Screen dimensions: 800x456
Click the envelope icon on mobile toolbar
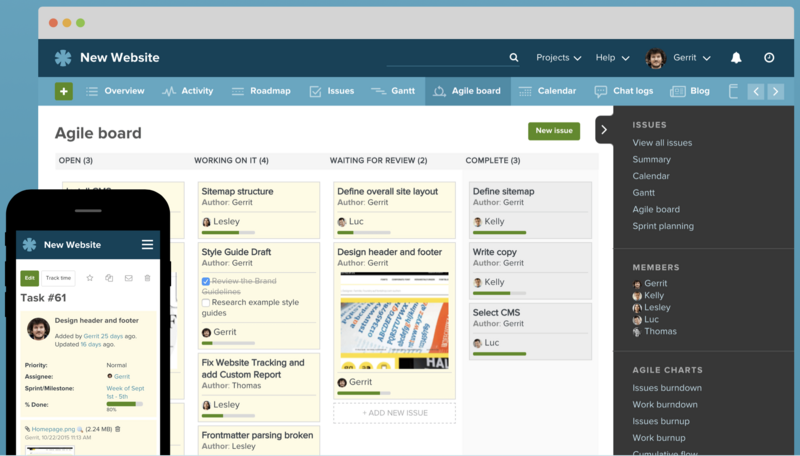click(x=128, y=278)
